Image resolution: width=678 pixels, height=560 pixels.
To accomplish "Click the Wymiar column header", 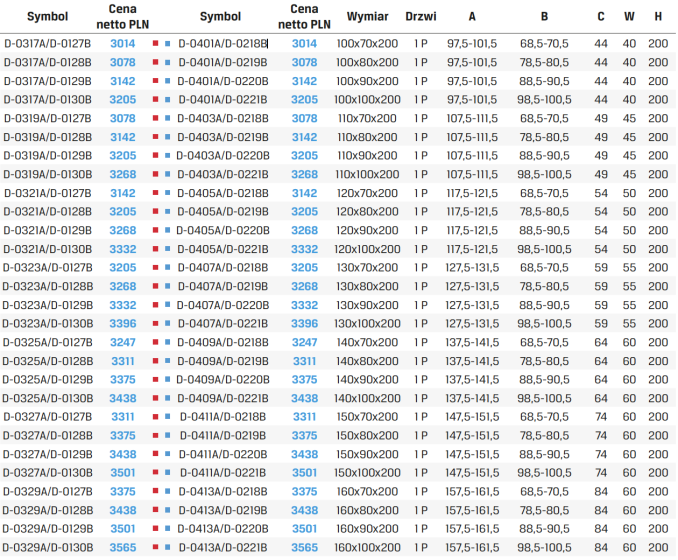I will coord(367,16).
